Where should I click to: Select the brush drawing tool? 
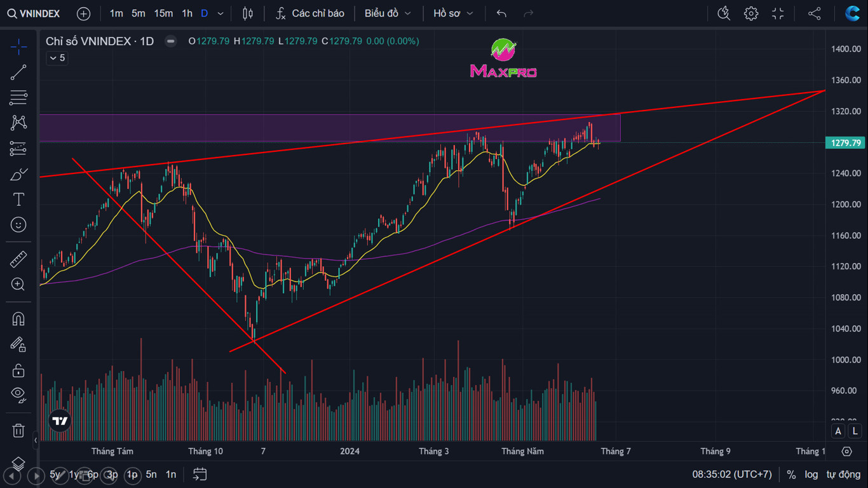pos(18,174)
